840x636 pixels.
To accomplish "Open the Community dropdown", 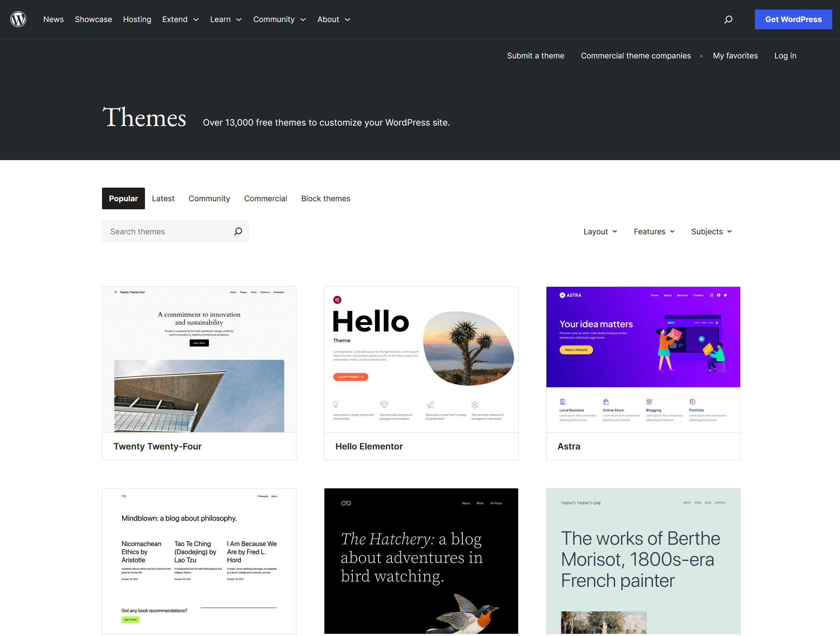I will coord(279,19).
